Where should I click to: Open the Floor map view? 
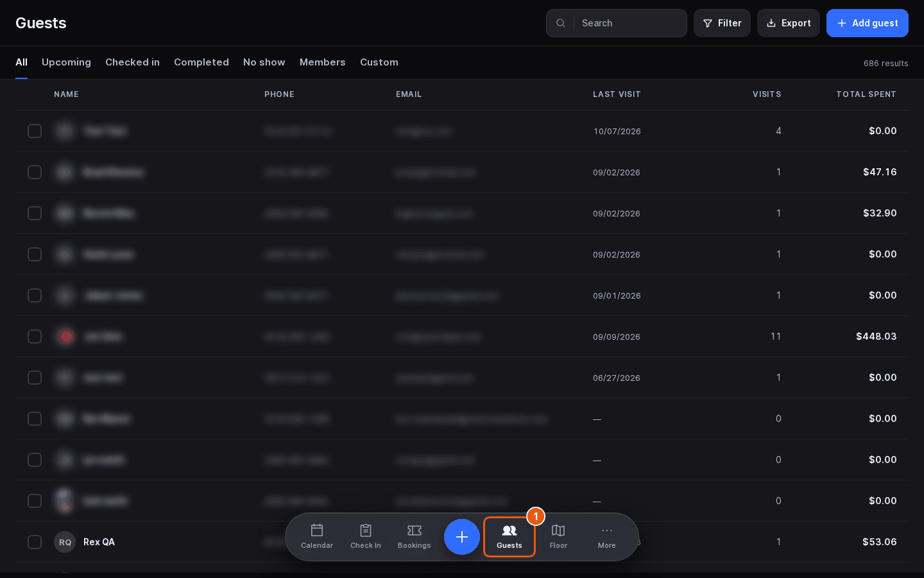[x=558, y=537]
